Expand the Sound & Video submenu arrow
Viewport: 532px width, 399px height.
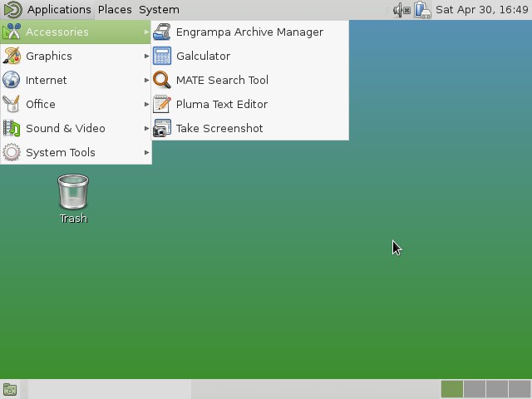coord(146,128)
